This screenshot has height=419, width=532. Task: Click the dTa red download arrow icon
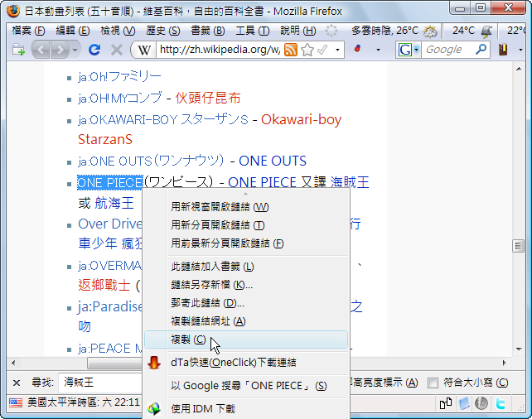pos(154,363)
